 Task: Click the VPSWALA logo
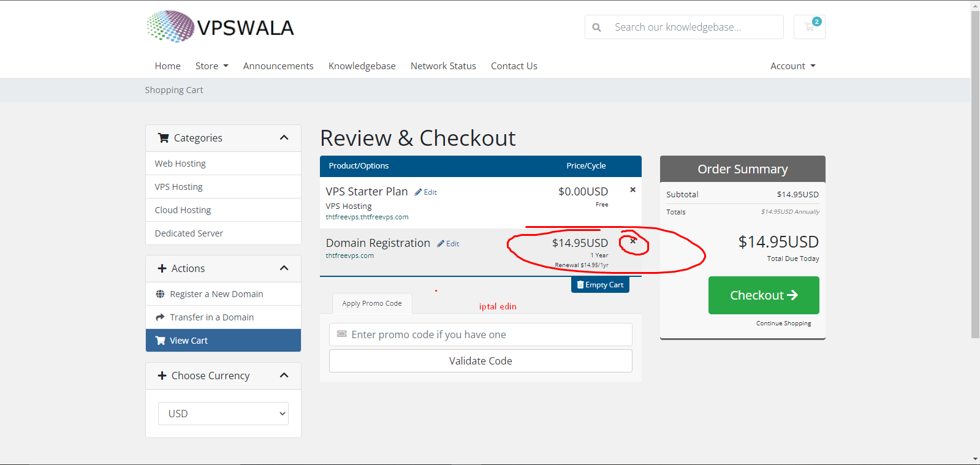[221, 27]
